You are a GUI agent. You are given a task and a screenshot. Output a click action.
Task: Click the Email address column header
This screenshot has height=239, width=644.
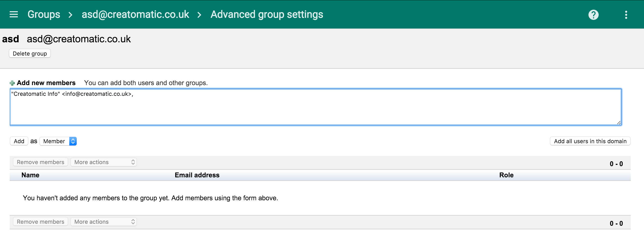197,175
